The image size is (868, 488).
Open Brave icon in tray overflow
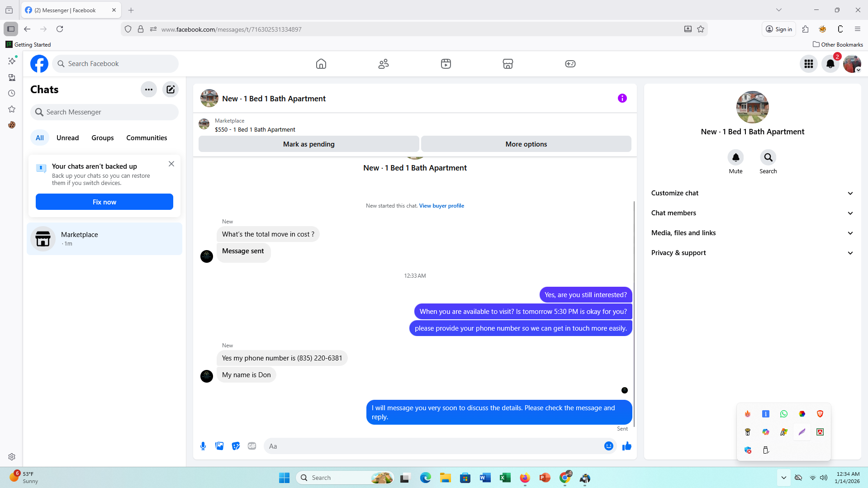click(820, 414)
